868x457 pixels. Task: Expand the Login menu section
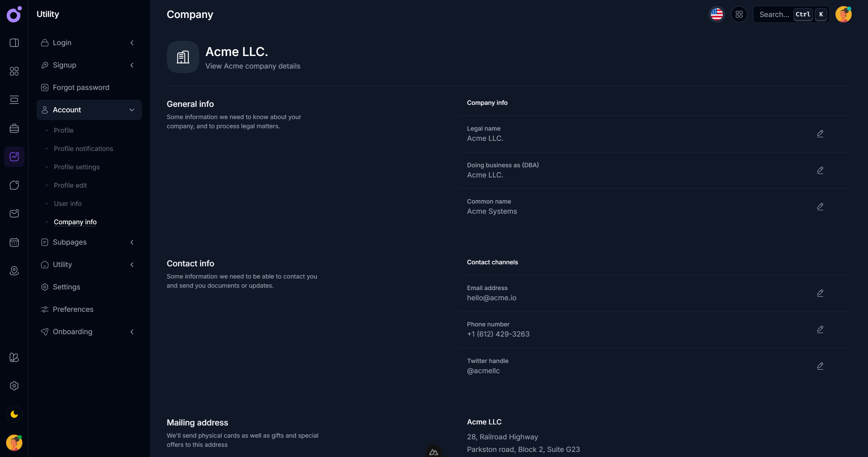89,43
